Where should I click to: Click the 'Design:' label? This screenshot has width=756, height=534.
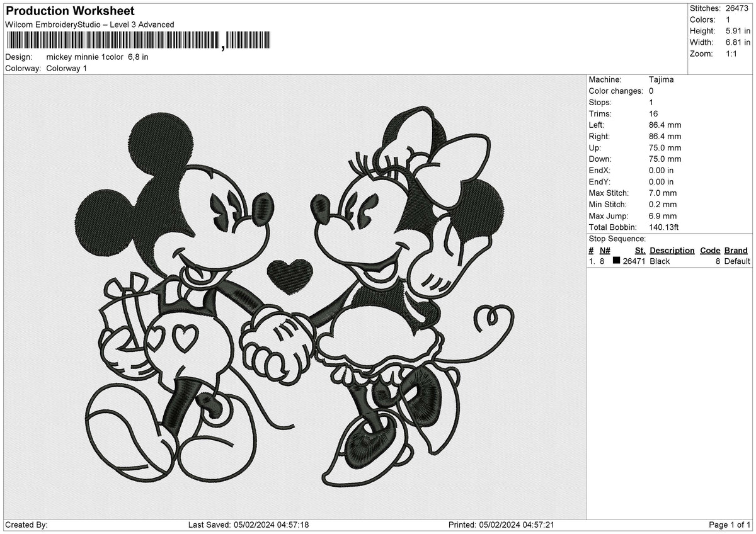tap(19, 57)
